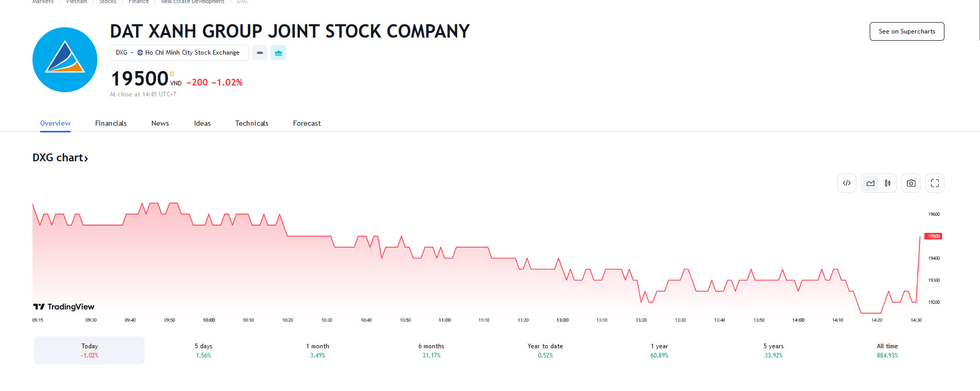Image resolution: width=980 pixels, height=391 pixels.
Task: Switch to the Technicals tab
Action: [x=251, y=123]
